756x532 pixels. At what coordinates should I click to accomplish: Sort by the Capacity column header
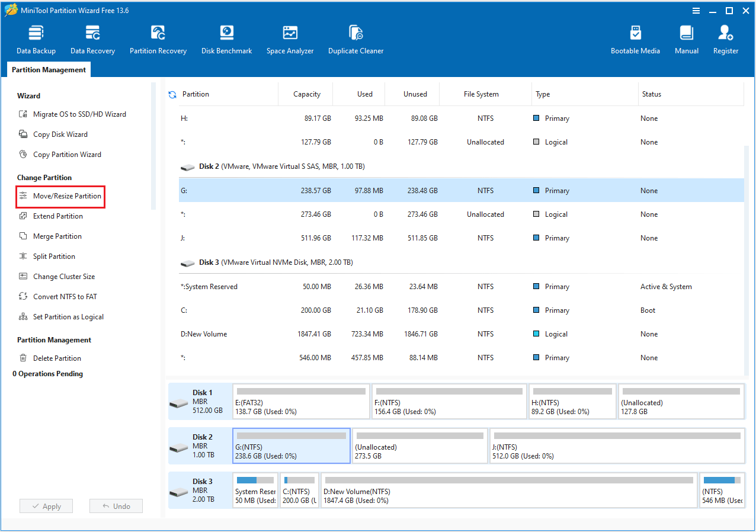[306, 94]
